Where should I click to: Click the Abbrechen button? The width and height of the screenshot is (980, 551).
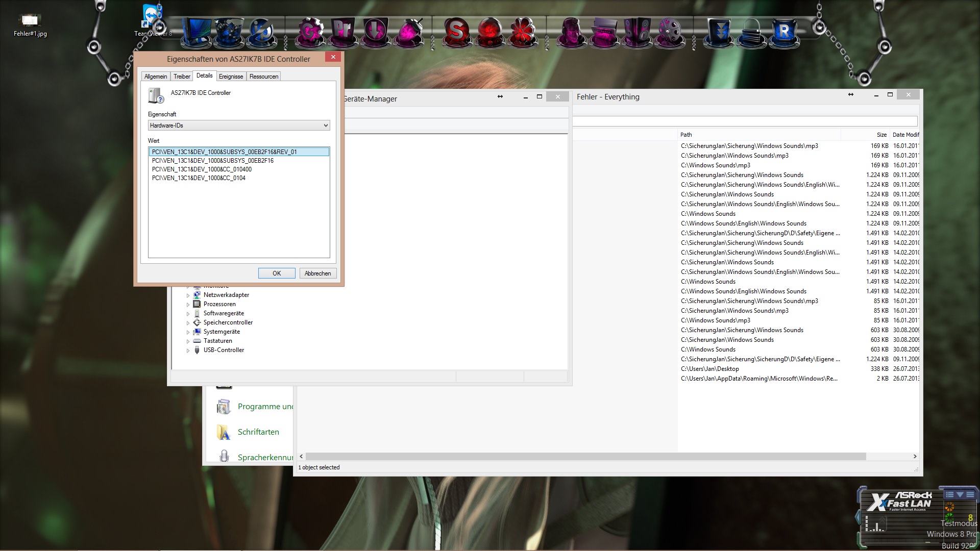pos(317,273)
